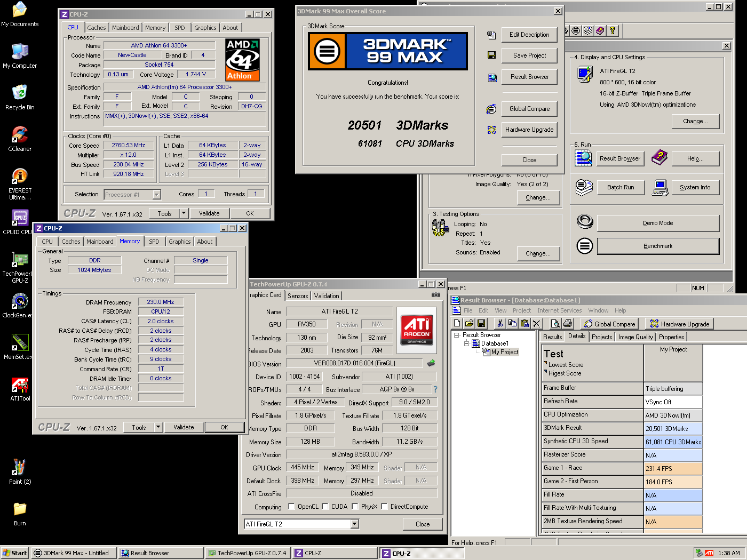
Task: Open Results tab in Result Browser
Action: click(x=552, y=337)
